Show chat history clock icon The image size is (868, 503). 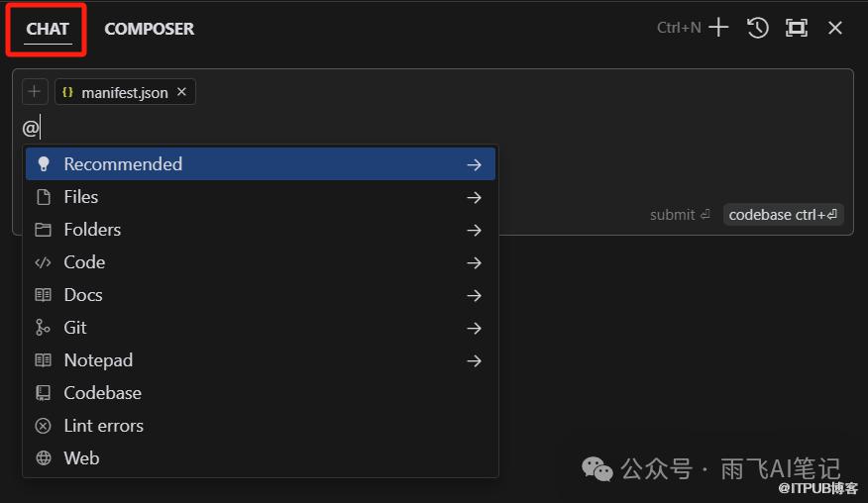(x=758, y=28)
